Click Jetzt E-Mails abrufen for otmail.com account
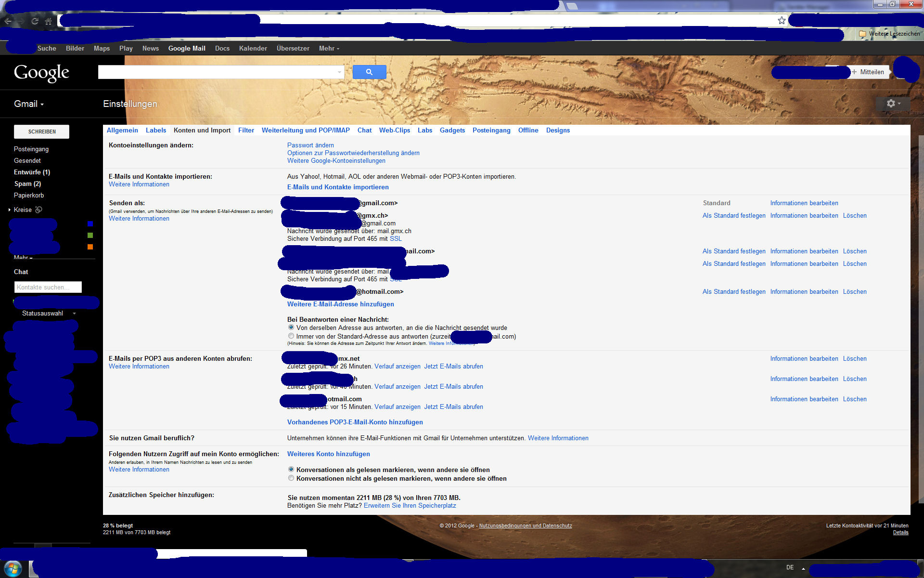The height and width of the screenshot is (578, 924). click(453, 407)
